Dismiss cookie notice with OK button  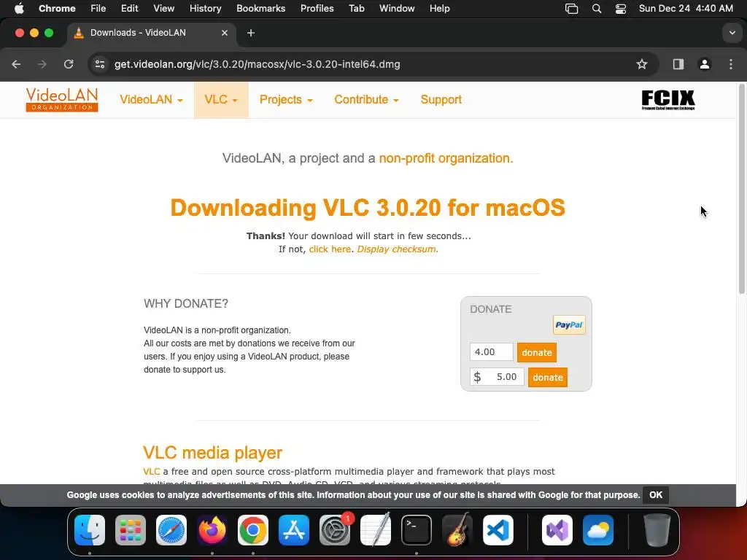656,495
